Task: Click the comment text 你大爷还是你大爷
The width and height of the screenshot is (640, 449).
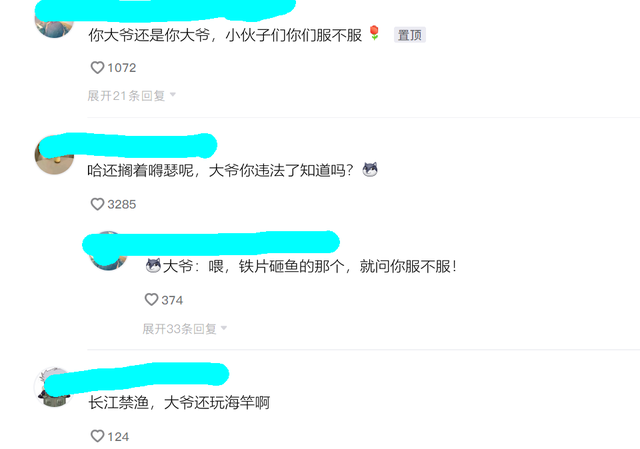Action: point(149,35)
